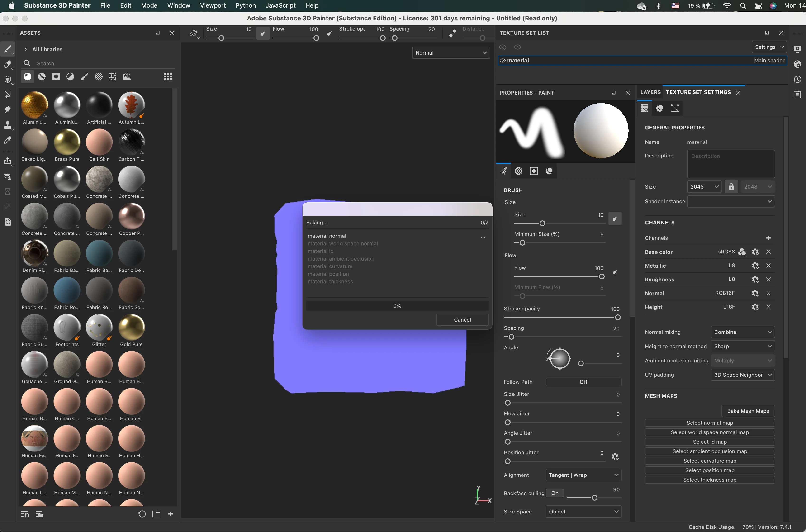Filter assets by Brushes icon
The height and width of the screenshot is (532, 806).
click(85, 77)
